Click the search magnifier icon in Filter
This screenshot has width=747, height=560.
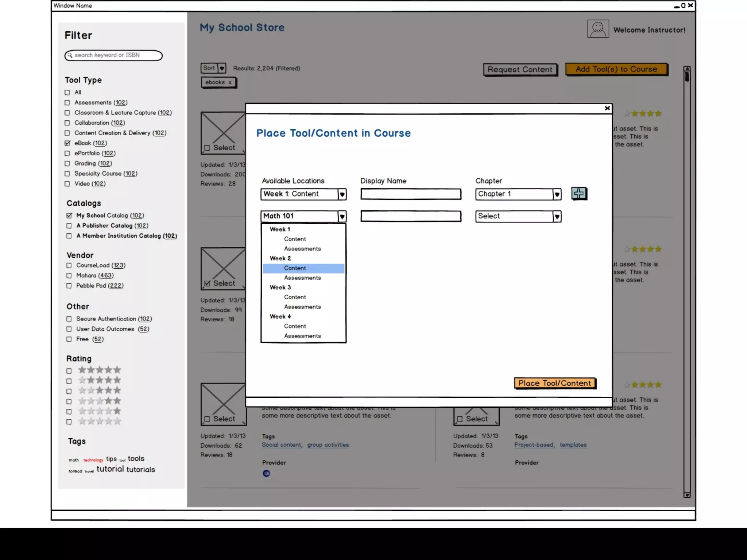click(x=70, y=55)
